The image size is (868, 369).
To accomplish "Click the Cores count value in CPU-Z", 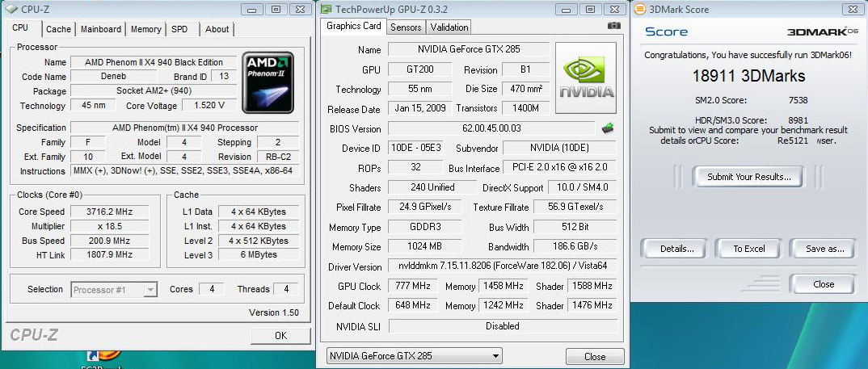I will click(211, 289).
